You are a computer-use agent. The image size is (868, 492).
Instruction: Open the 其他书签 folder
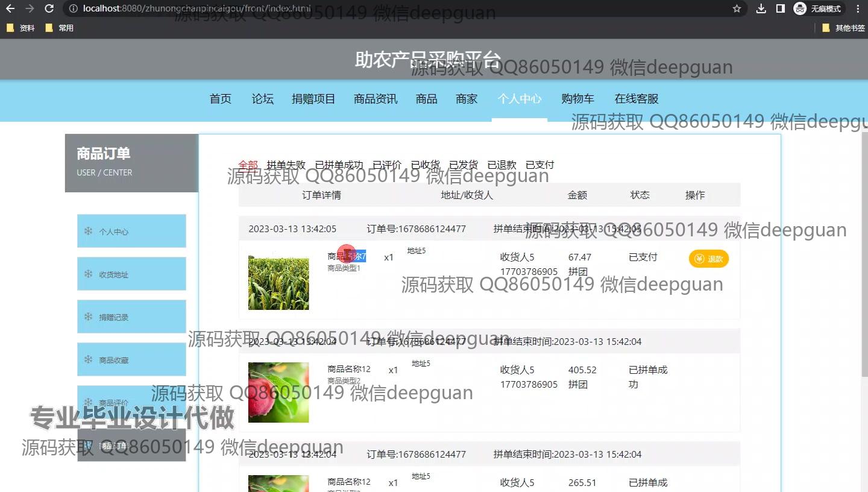[844, 28]
